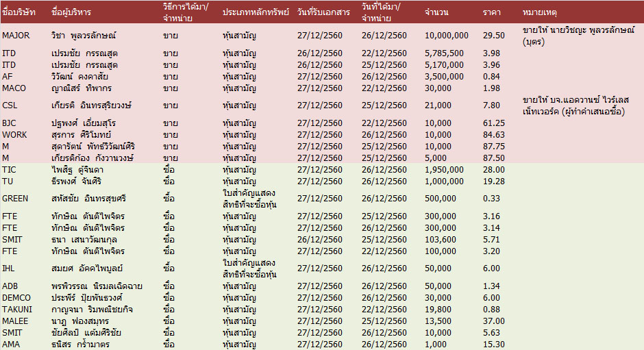The height and width of the screenshot is (350, 644).
Task: Click the price 3.14 in FTE row
Action: (491, 227)
